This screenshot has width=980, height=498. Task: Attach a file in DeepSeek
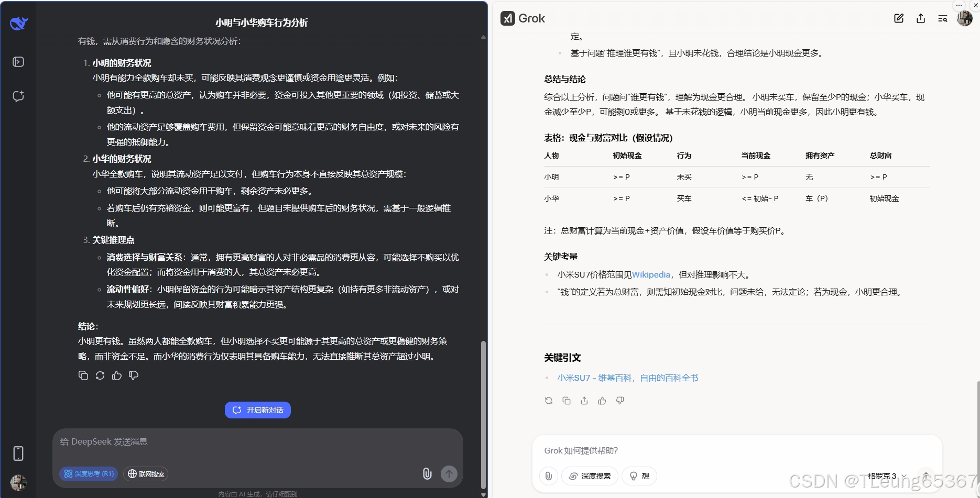point(427,474)
